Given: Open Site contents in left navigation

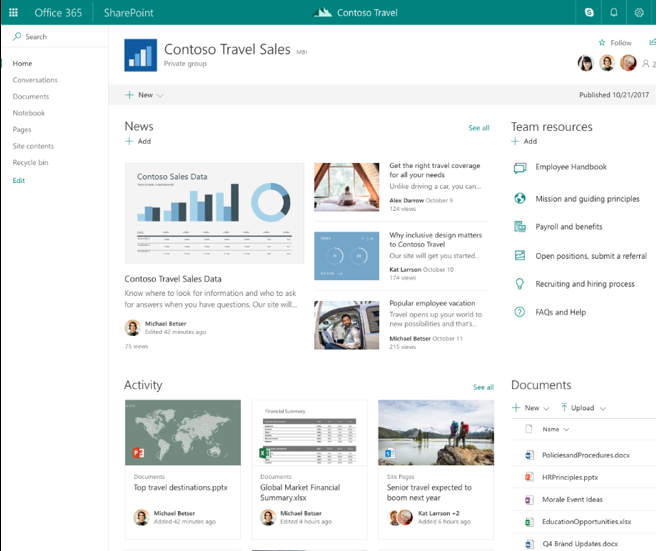Looking at the screenshot, I should click(33, 146).
